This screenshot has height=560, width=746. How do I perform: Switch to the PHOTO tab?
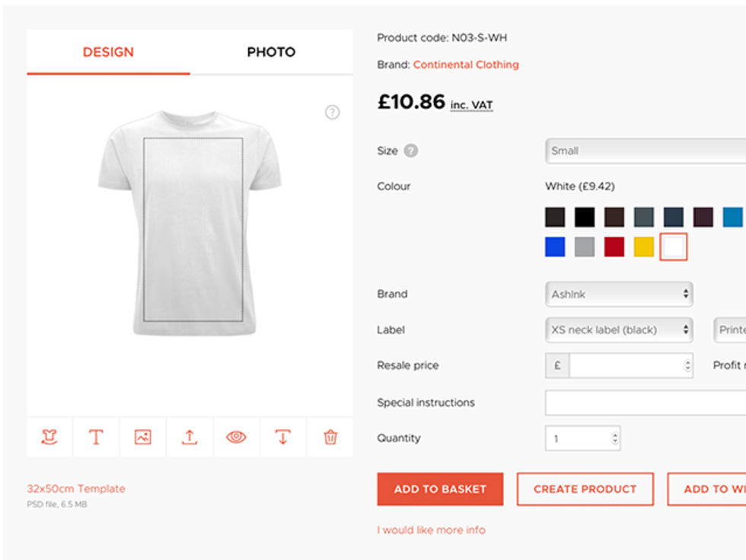pyautogui.click(x=270, y=52)
